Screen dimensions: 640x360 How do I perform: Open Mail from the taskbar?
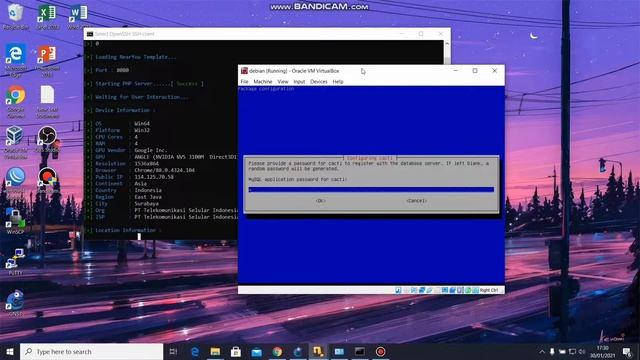[256, 351]
